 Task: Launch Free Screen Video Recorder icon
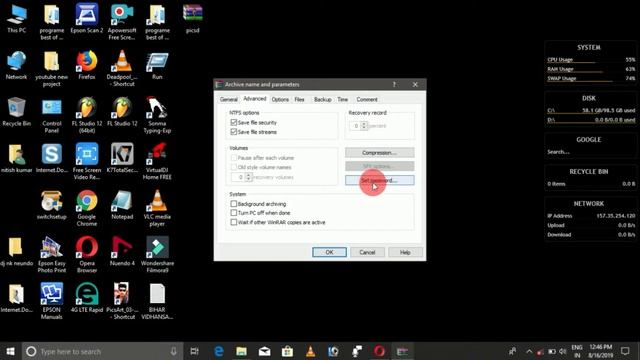tap(87, 162)
